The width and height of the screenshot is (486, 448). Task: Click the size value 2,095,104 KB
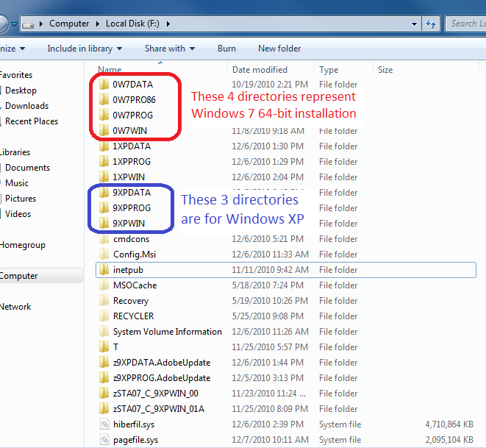point(449,440)
